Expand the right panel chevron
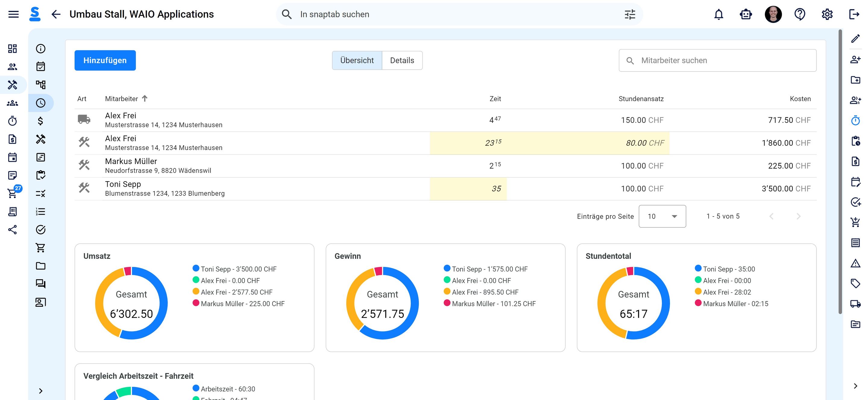868x400 pixels. pyautogui.click(x=855, y=386)
